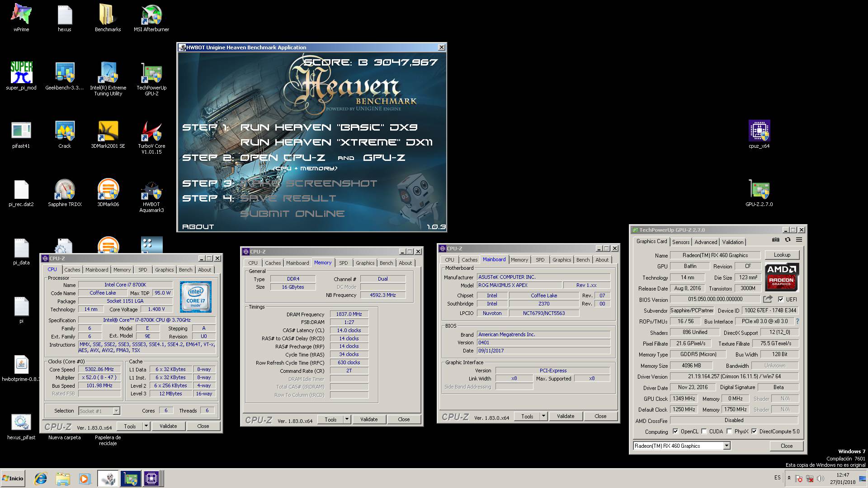Select the TechPowerUp GPU-Z desktop shortcut
This screenshot has width=868, height=488.
pyautogui.click(x=151, y=79)
